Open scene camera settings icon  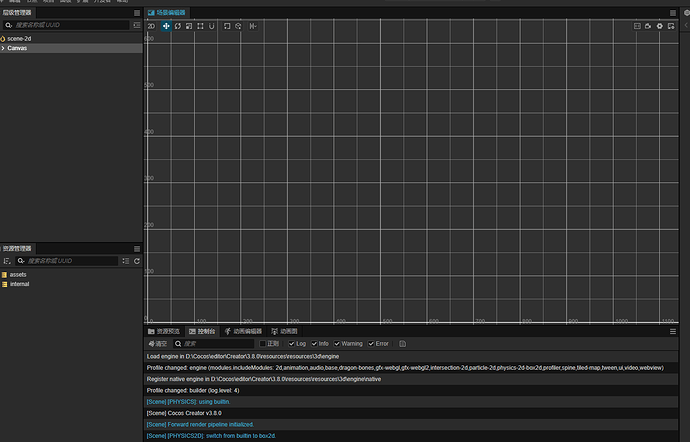coord(648,26)
